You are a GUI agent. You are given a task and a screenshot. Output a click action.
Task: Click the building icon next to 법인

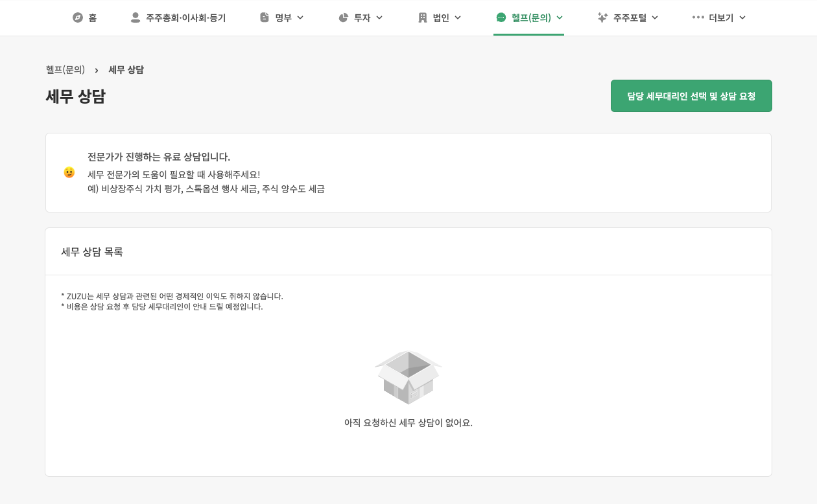pos(422,17)
